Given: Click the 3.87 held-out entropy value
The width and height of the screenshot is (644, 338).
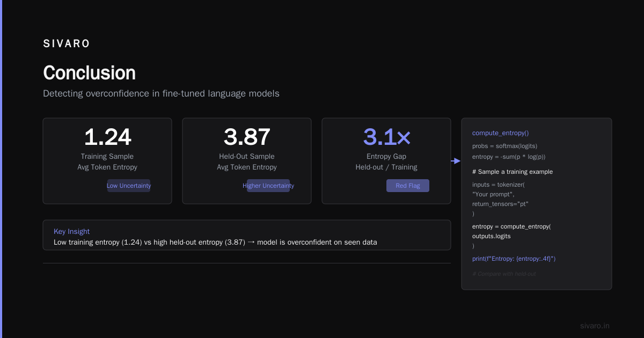Looking at the screenshot, I should click(247, 137).
